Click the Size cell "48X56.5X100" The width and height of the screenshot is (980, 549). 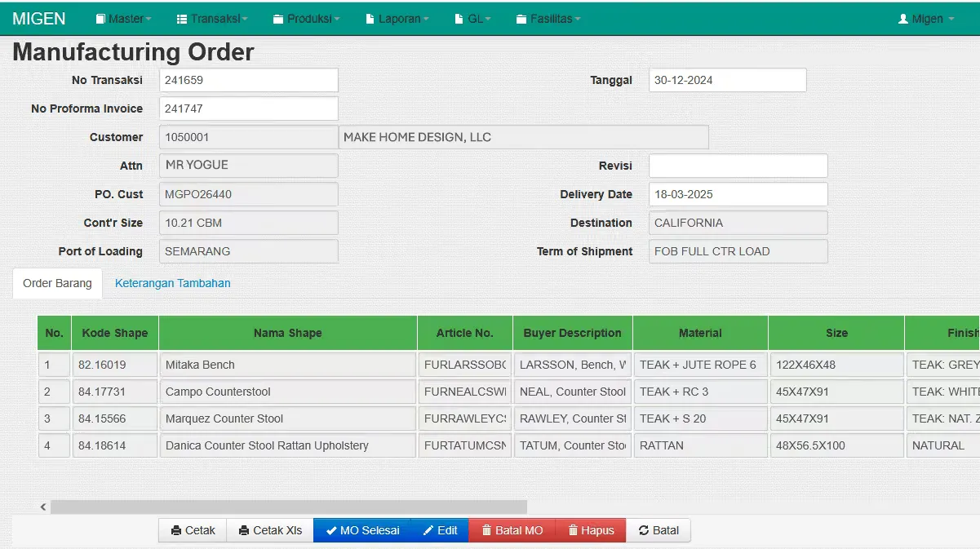click(836, 445)
